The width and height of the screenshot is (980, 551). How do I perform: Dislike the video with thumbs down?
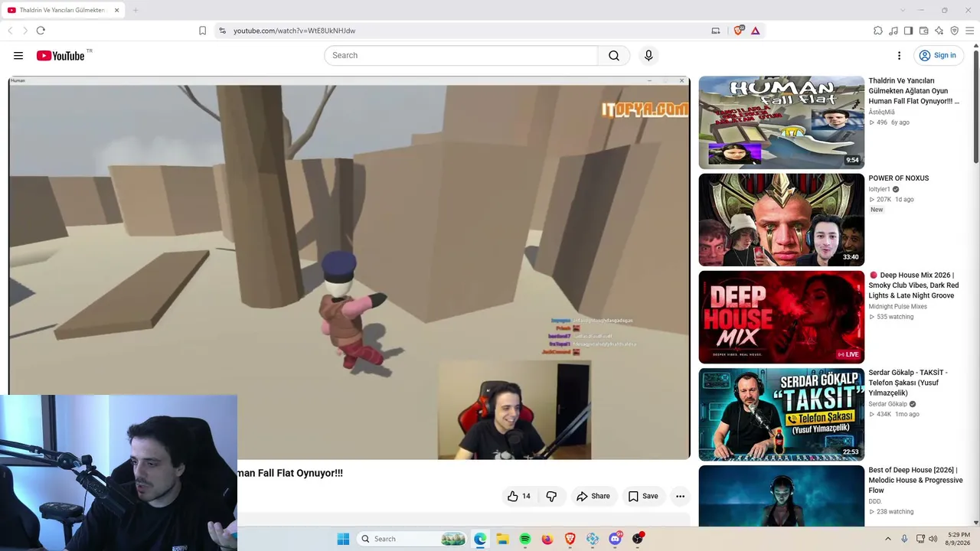(551, 496)
